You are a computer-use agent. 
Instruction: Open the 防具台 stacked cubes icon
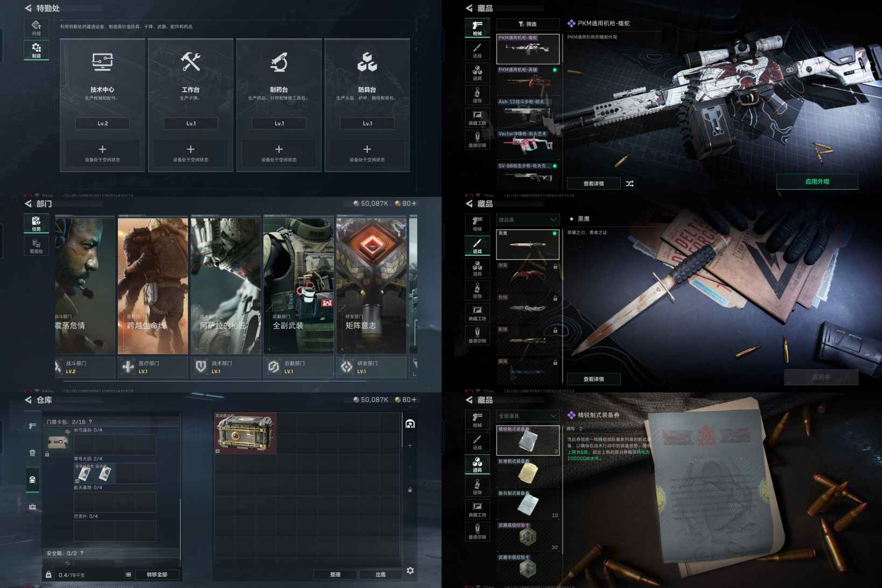[x=367, y=62]
